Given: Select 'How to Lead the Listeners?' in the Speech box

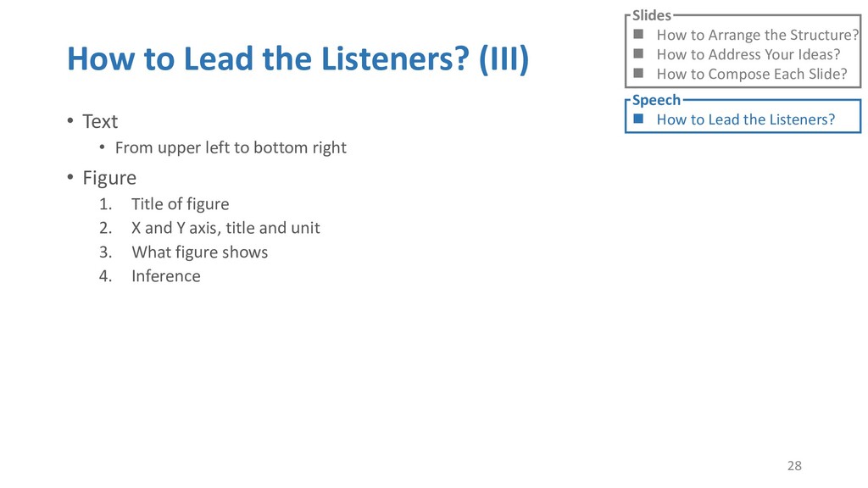Looking at the screenshot, I should click(745, 119).
